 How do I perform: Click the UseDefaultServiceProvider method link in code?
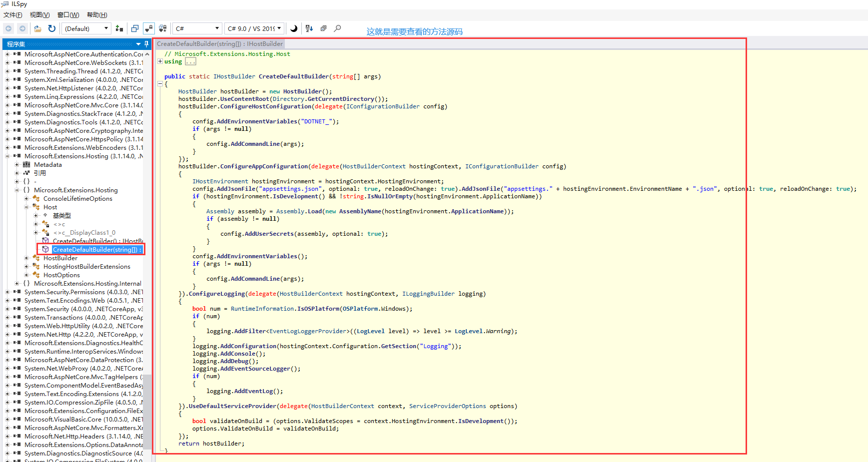(232, 406)
